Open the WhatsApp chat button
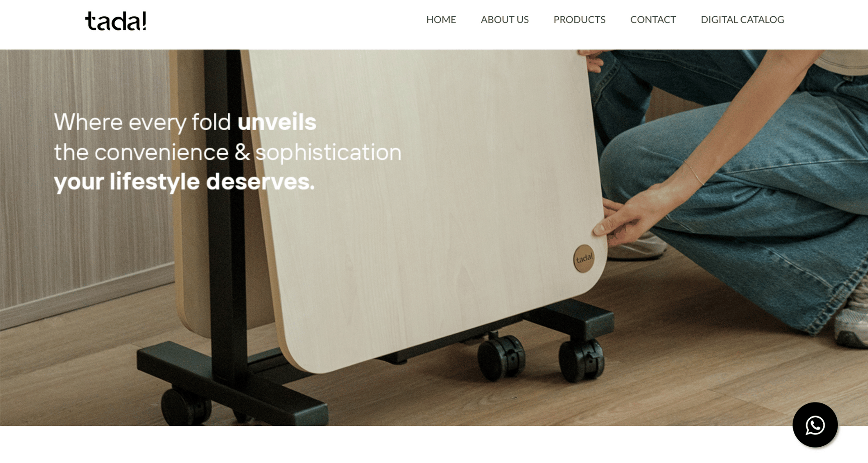Image resolution: width=868 pixels, height=463 pixels. pos(815,425)
